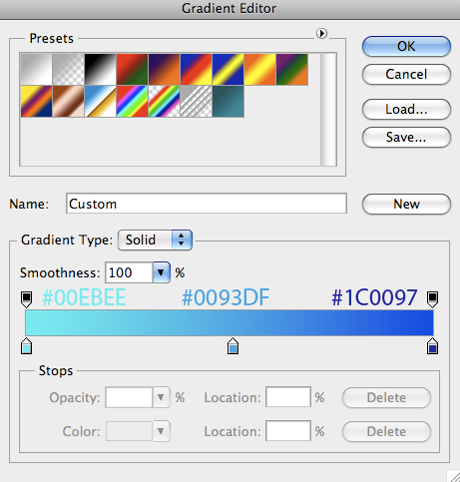Image resolution: width=460 pixels, height=482 pixels.
Task: Select the Black, White gradient preset
Action: [x=100, y=69]
